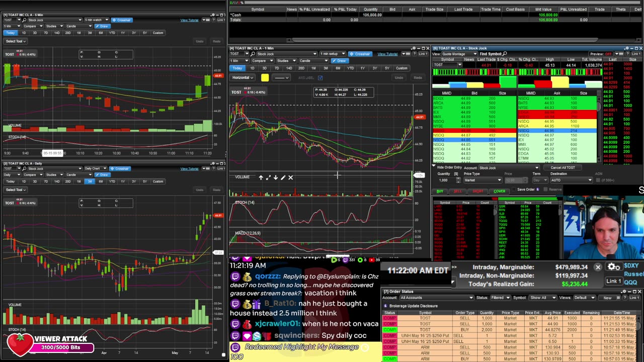Click the BUY button in order entry
The image size is (644, 362).
[440, 191]
